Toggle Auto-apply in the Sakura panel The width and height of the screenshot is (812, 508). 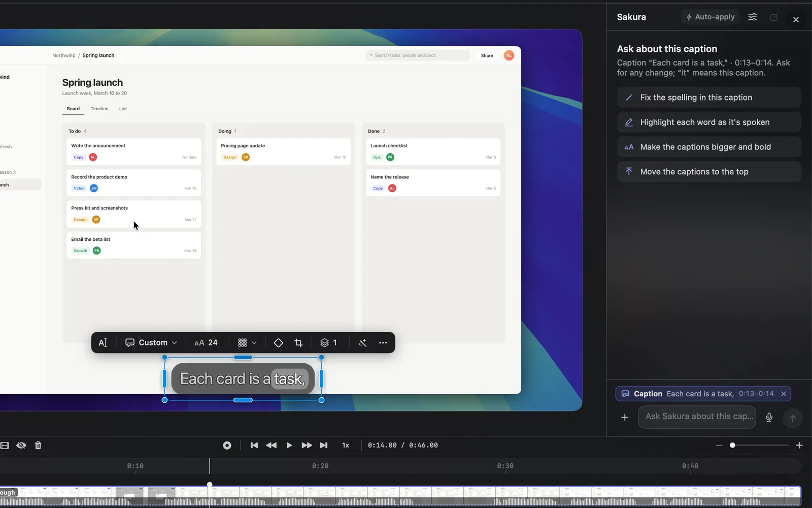click(x=710, y=17)
